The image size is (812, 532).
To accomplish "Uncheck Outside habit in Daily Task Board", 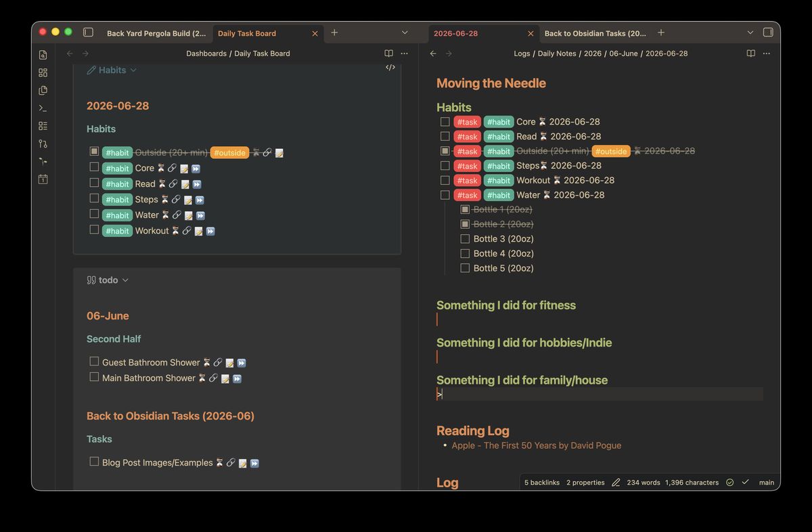I will (x=94, y=152).
